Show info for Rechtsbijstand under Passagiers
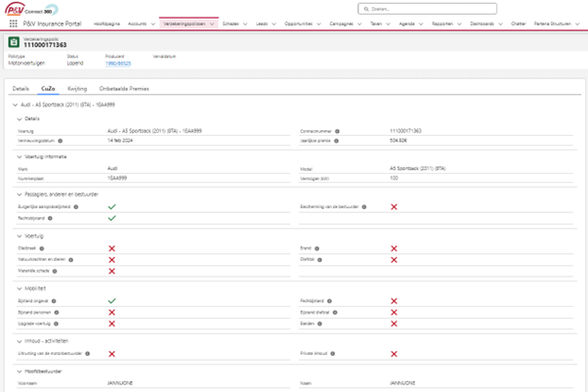The height and width of the screenshot is (392, 588). click(x=50, y=218)
